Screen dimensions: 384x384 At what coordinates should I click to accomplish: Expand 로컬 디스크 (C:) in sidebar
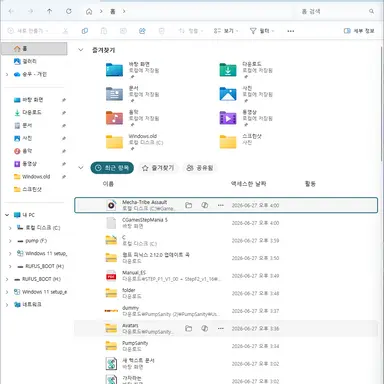(10, 228)
